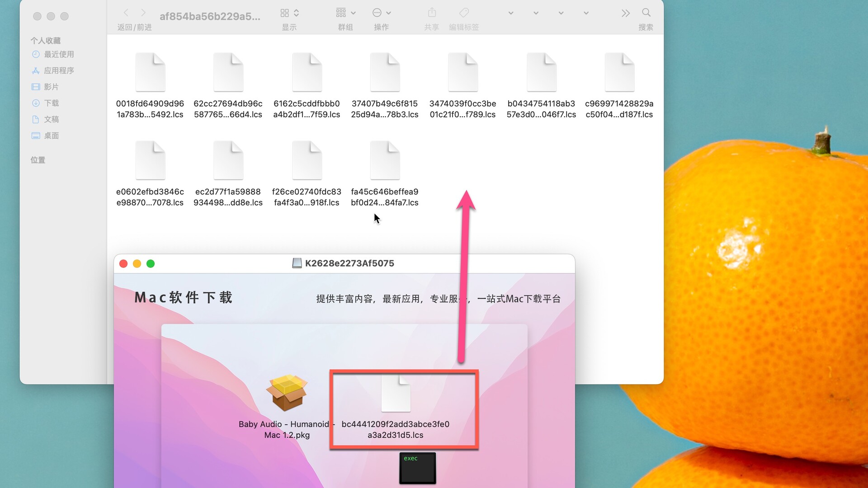Click the share icon in Finder toolbar
The width and height of the screenshot is (868, 488).
click(432, 13)
